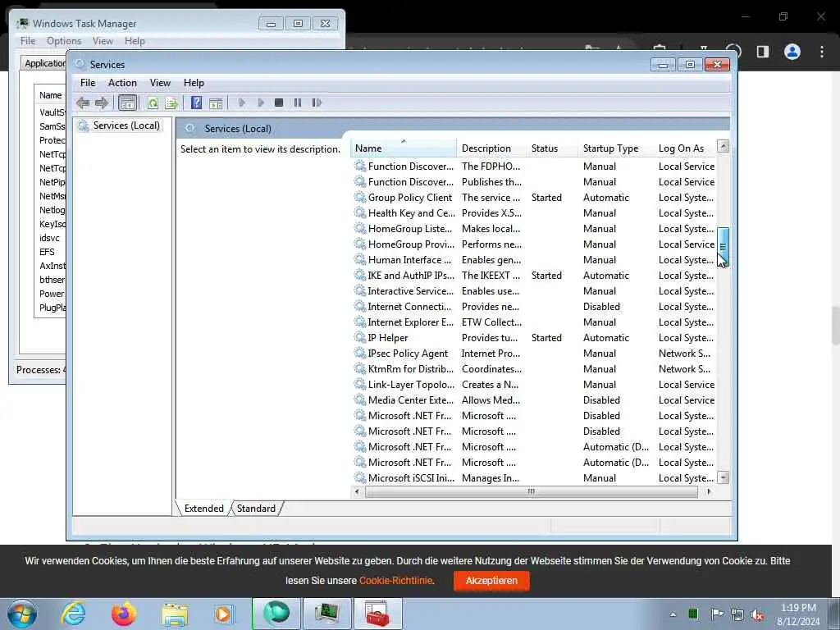Click the horizontal scrollbar left arrow
The image size is (840, 630).
tap(358, 491)
